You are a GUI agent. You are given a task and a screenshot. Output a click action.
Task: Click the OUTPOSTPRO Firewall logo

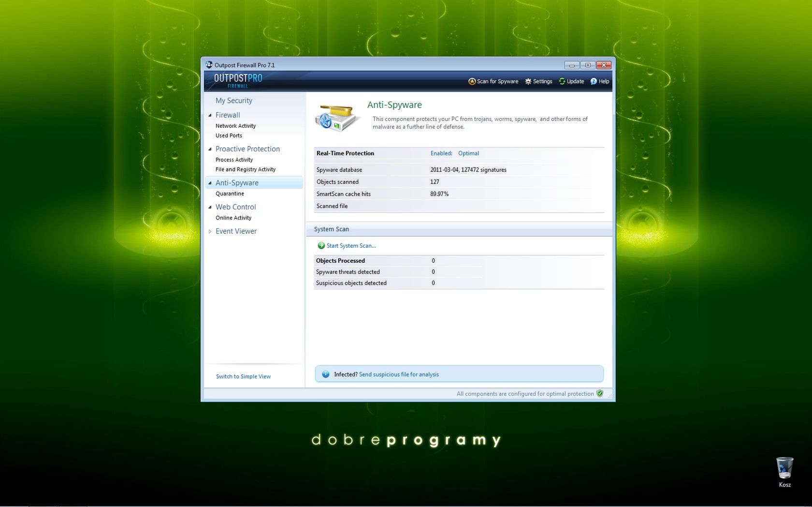[238, 81]
